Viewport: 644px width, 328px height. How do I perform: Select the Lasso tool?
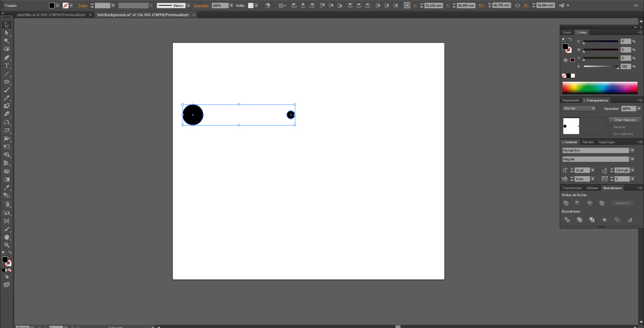[x=6, y=49]
